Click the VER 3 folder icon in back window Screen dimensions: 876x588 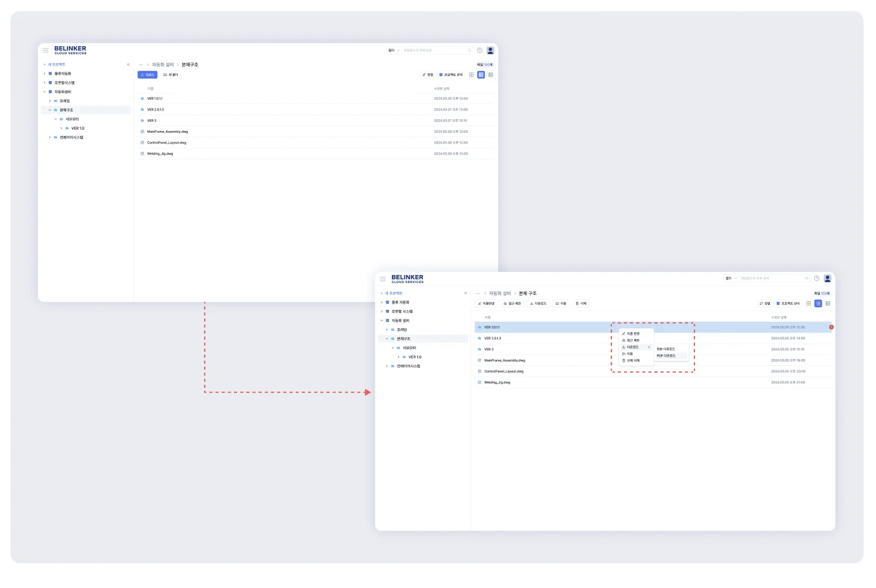(x=142, y=120)
